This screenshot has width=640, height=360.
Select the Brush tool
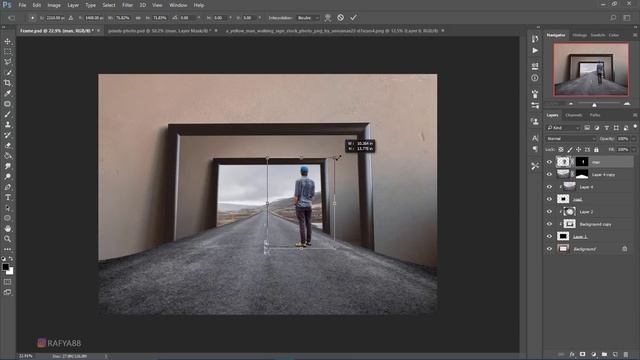[7, 114]
